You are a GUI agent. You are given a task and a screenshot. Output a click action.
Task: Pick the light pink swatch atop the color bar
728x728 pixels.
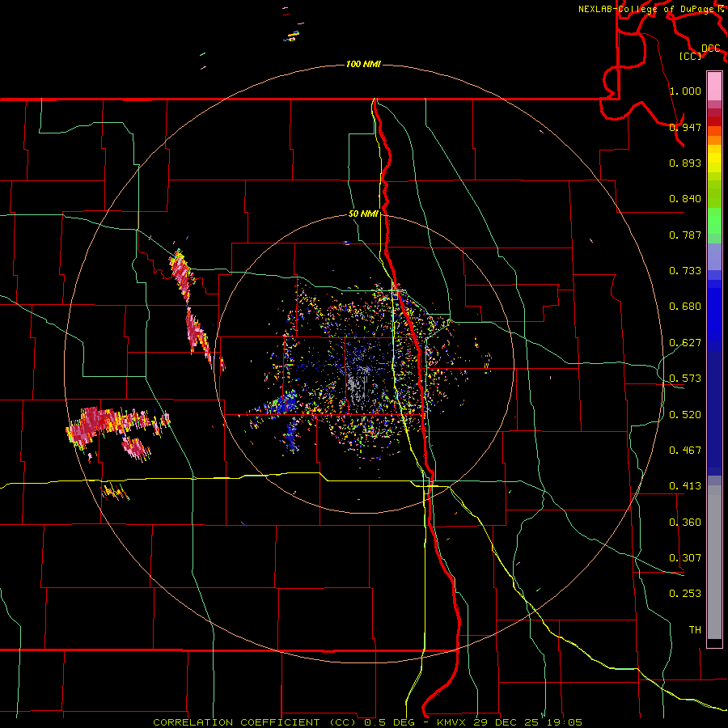pos(714,86)
